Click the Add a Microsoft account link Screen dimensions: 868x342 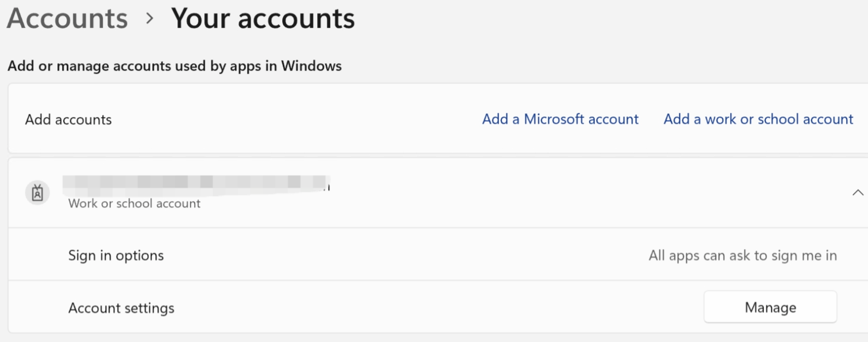[x=560, y=119]
